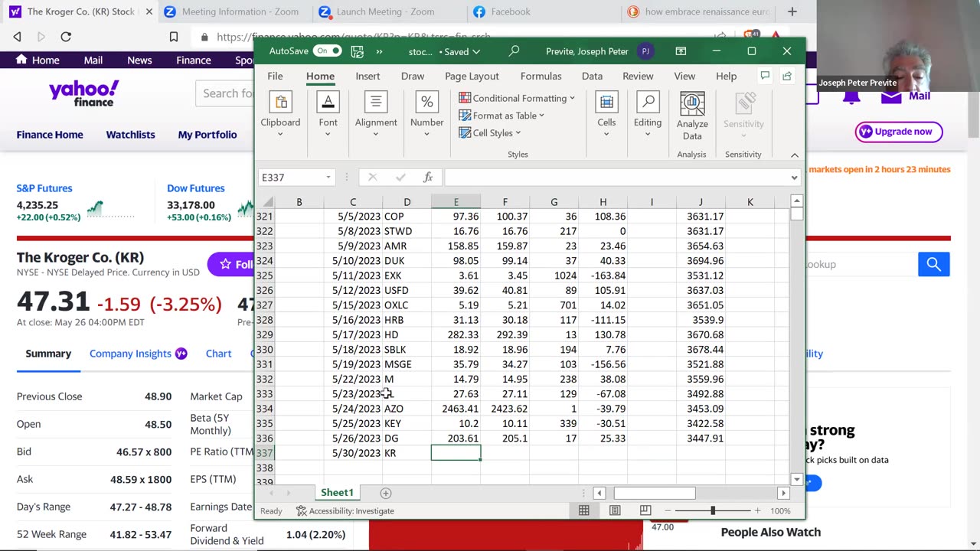Open the Alignment group icon
The height and width of the screenshot is (551, 980).
click(x=375, y=102)
